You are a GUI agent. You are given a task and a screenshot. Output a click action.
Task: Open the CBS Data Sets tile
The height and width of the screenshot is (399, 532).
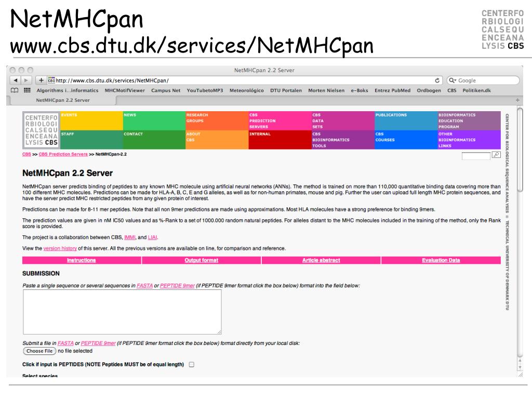pos(343,121)
